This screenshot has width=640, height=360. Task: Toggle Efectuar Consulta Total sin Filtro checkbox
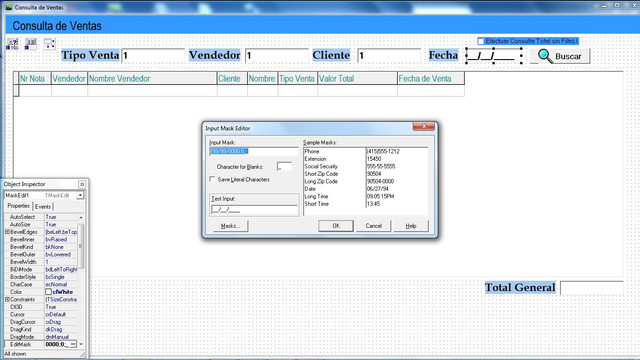click(481, 41)
